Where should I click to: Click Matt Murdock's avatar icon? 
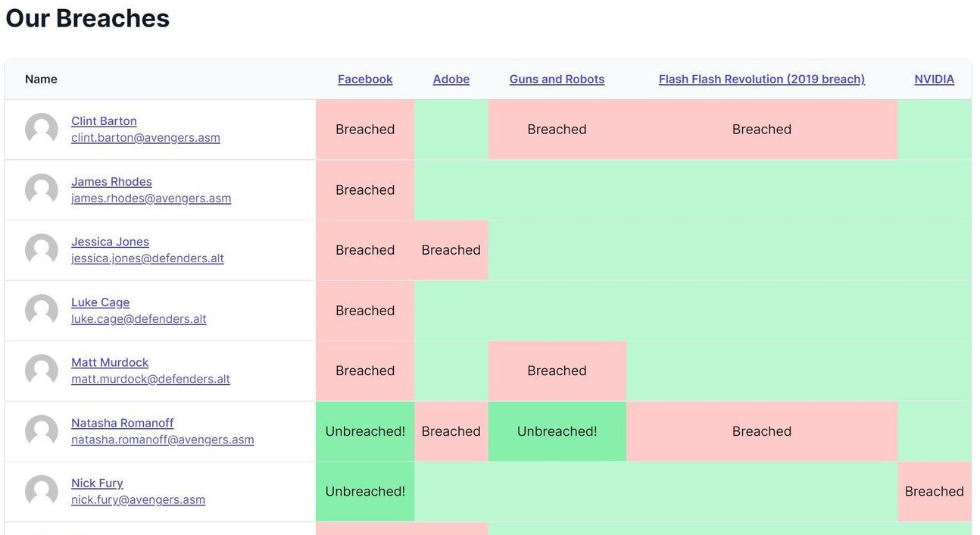(42, 371)
